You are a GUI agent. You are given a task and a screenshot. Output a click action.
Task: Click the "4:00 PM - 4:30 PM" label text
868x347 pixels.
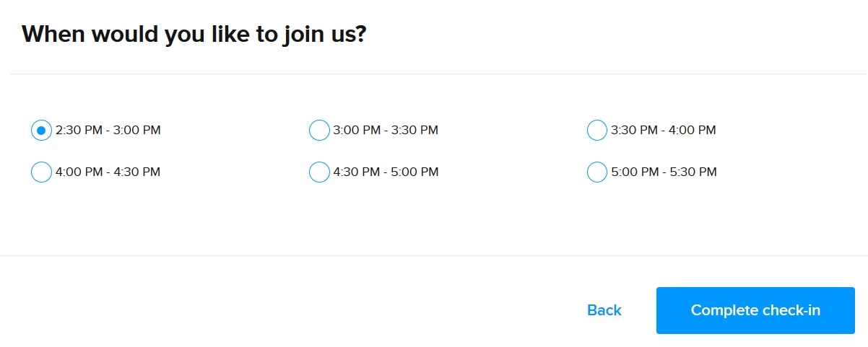tap(108, 172)
